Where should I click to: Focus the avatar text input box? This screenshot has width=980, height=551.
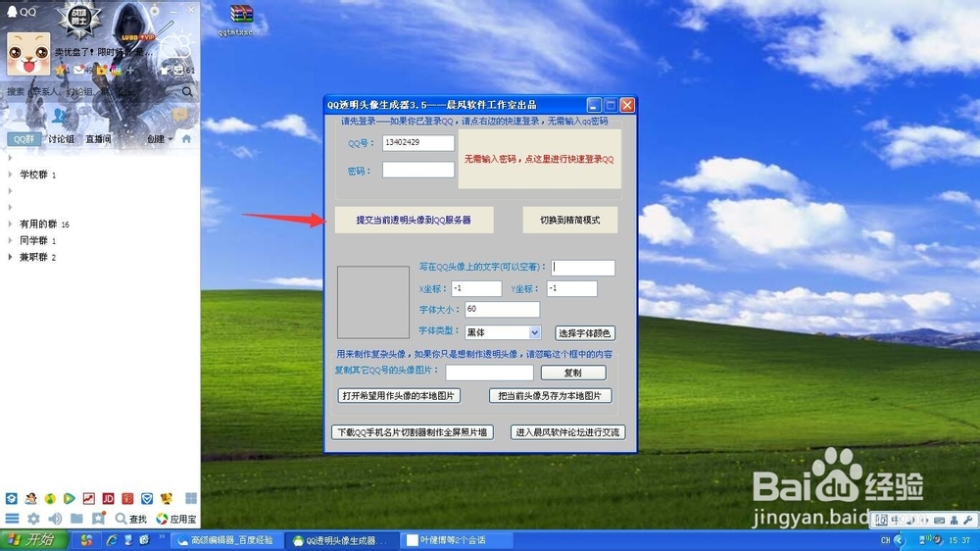[583, 268]
